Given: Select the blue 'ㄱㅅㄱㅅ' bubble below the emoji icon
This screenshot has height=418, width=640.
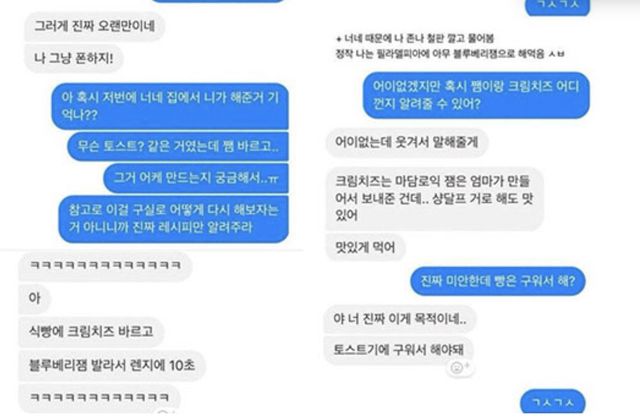Looking at the screenshot, I should (x=553, y=402).
